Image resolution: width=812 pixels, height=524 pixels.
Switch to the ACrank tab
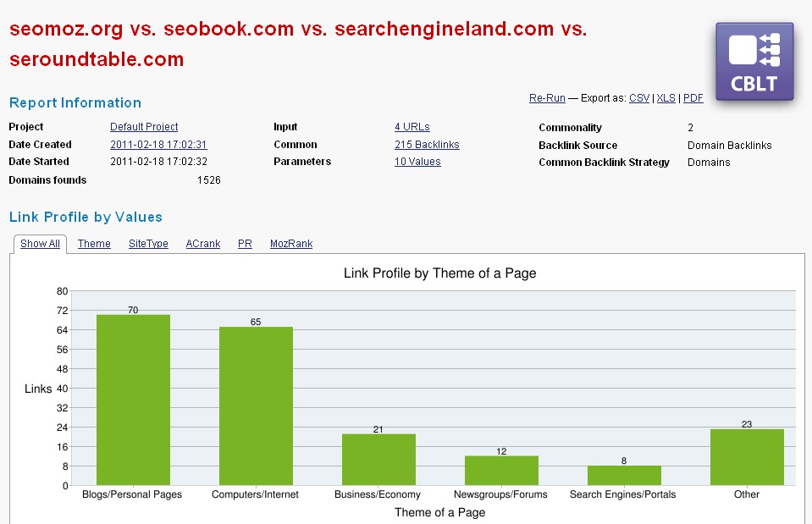(x=203, y=243)
